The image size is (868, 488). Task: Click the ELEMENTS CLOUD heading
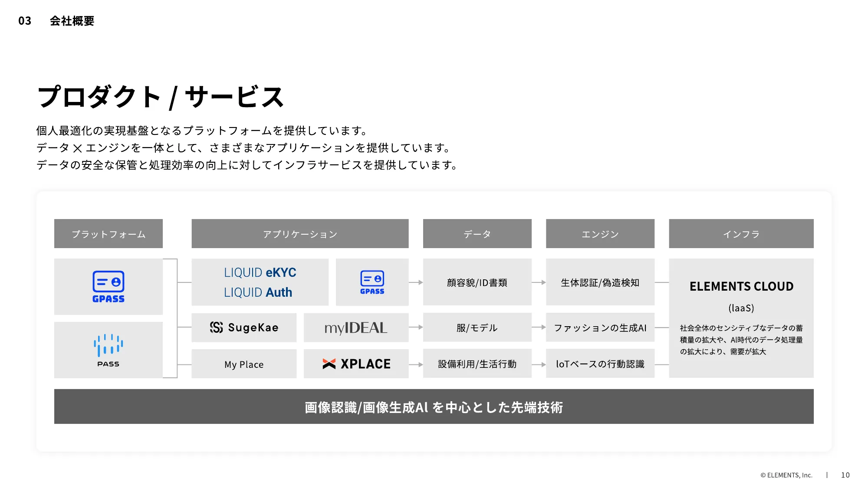pyautogui.click(x=741, y=286)
